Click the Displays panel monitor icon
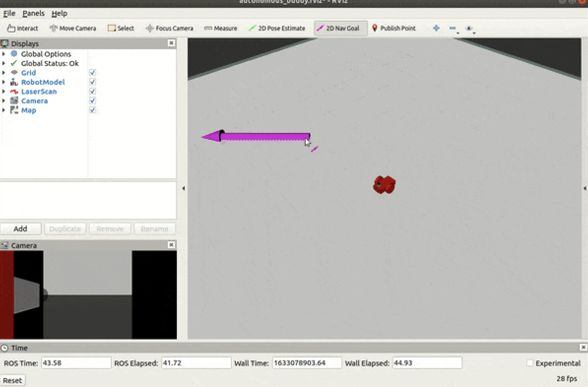The image size is (588, 387). (4, 43)
